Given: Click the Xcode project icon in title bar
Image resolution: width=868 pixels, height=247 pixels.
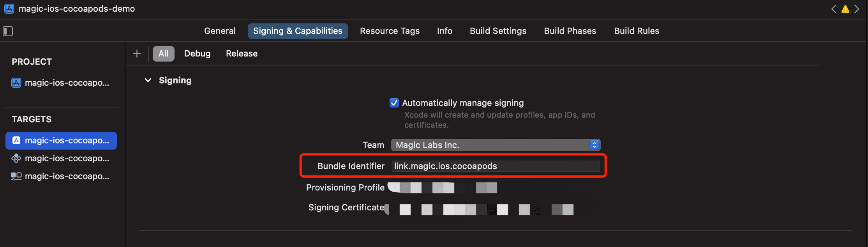Looking at the screenshot, I should click(9, 9).
